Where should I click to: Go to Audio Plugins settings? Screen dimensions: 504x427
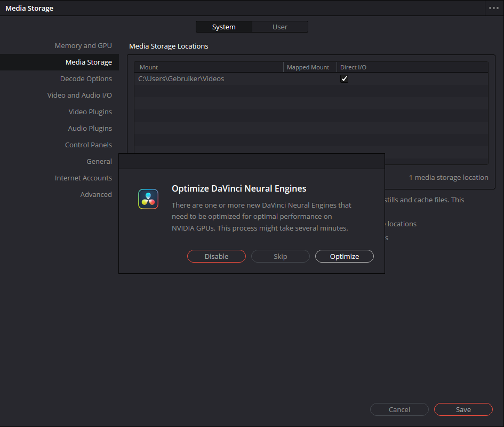pyautogui.click(x=90, y=129)
